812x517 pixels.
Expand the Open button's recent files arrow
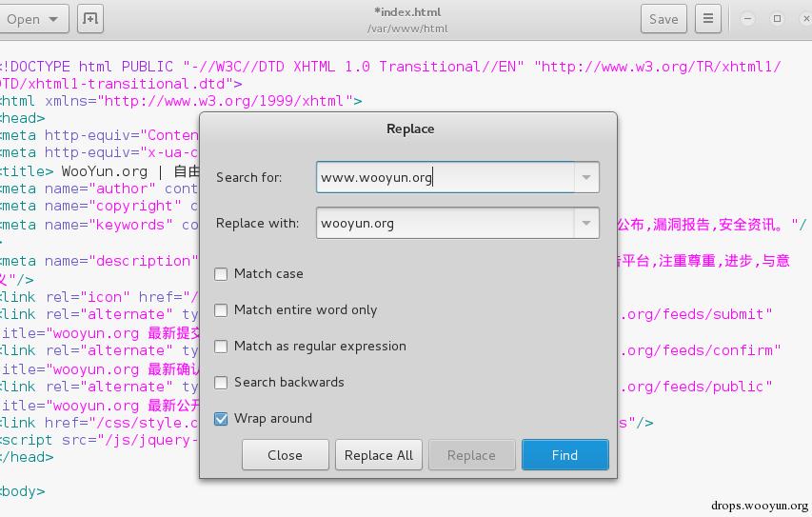[53, 19]
